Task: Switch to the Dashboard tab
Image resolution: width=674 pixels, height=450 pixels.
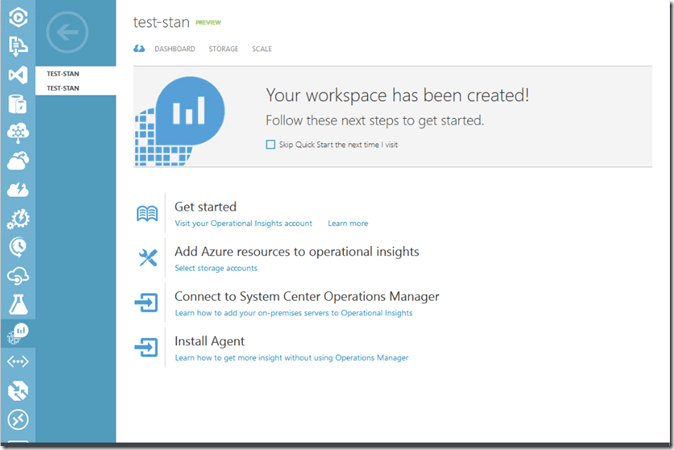Action: tap(175, 49)
